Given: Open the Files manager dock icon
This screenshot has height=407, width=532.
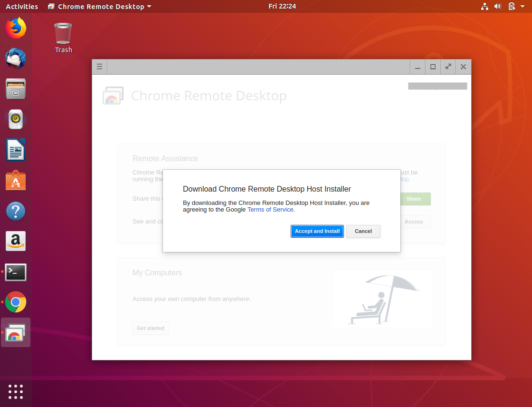Looking at the screenshot, I should pos(15,89).
